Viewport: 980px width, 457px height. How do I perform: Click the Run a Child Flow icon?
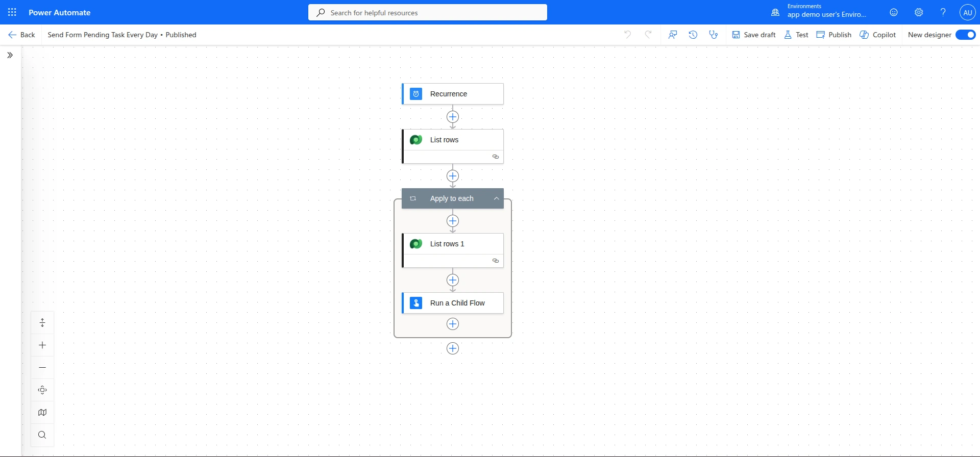point(416,303)
